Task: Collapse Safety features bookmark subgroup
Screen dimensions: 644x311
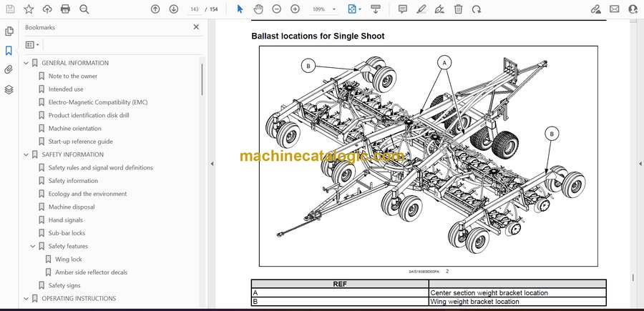Action: pyautogui.click(x=33, y=246)
